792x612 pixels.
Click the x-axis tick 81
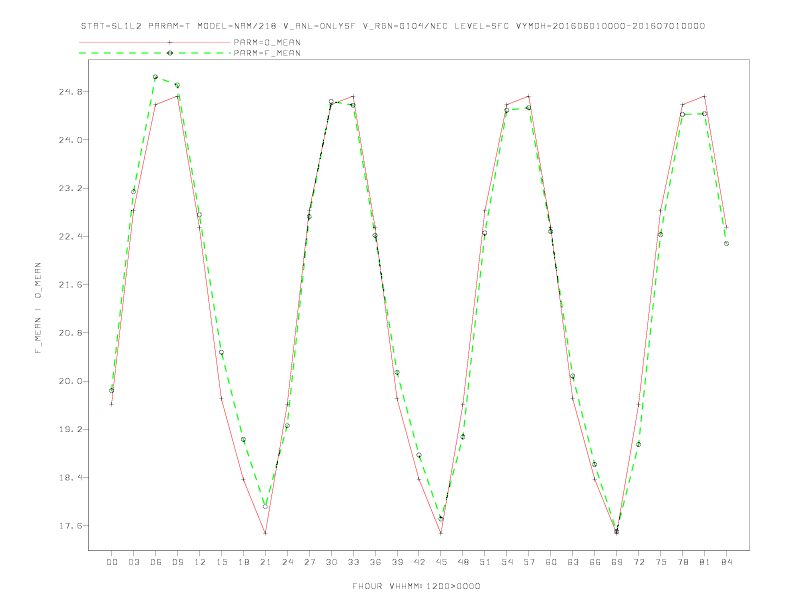pos(705,562)
